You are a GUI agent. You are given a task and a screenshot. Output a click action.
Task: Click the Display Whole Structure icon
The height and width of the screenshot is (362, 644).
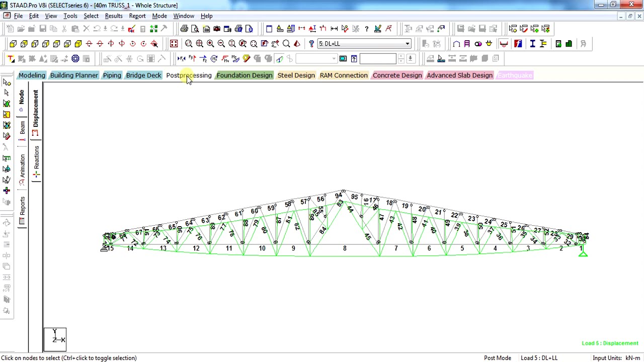coord(174,44)
